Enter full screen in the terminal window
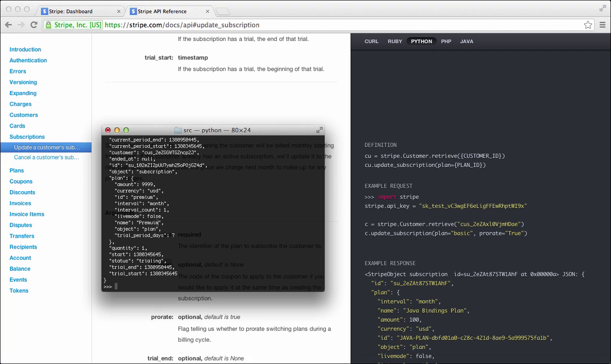This screenshot has height=364, width=611. pyautogui.click(x=319, y=130)
